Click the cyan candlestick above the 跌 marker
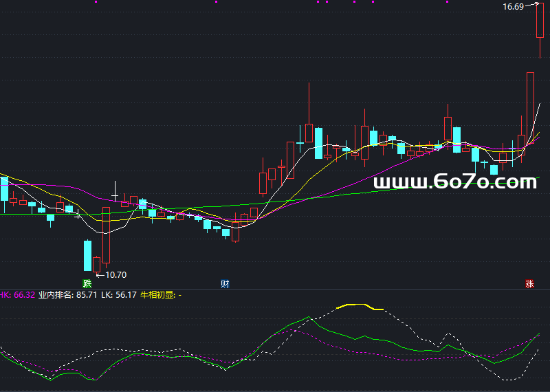This screenshot has width=550, height=392. pos(87,255)
